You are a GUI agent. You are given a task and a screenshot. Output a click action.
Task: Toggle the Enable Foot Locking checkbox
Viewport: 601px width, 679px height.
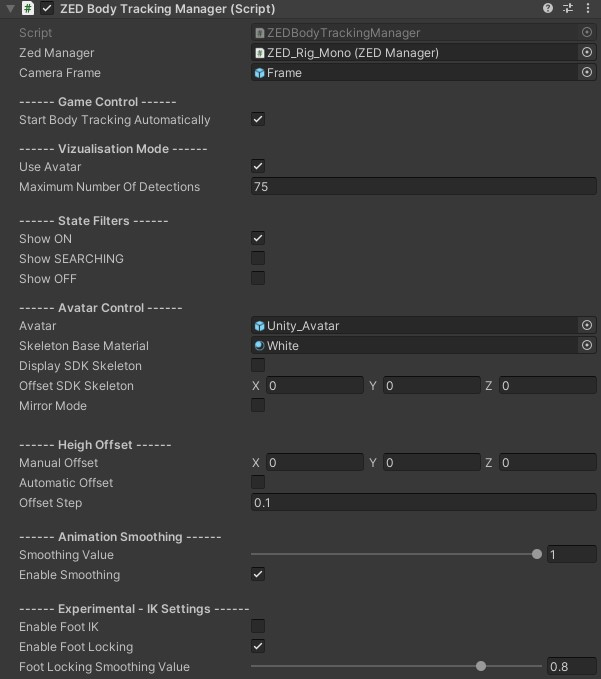click(258, 646)
